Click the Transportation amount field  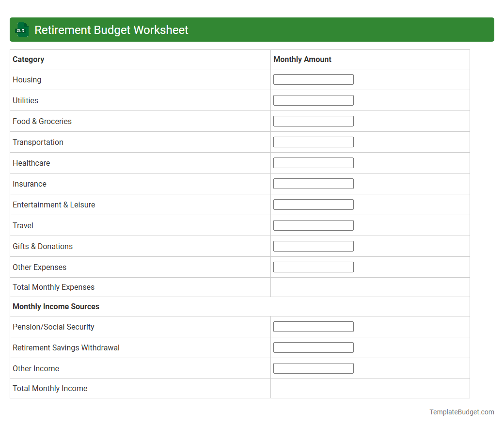click(x=313, y=142)
